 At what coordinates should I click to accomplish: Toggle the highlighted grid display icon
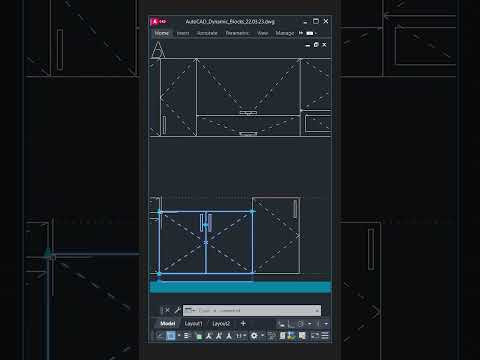(171, 336)
